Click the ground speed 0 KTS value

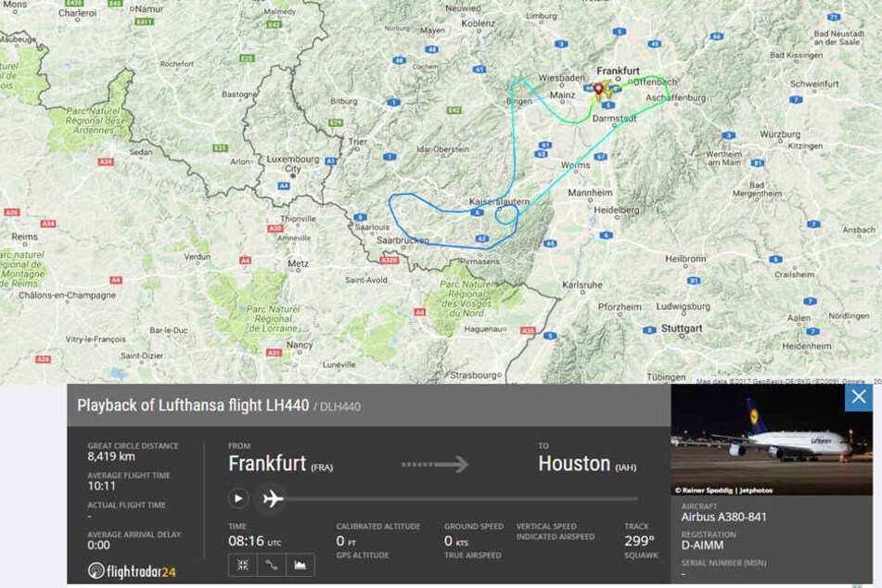pos(455,542)
